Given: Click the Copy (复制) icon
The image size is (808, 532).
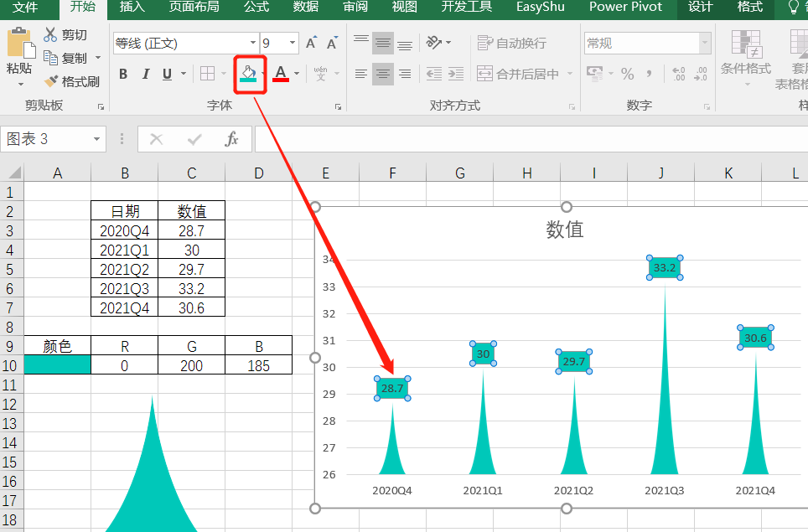Looking at the screenshot, I should tap(50, 58).
